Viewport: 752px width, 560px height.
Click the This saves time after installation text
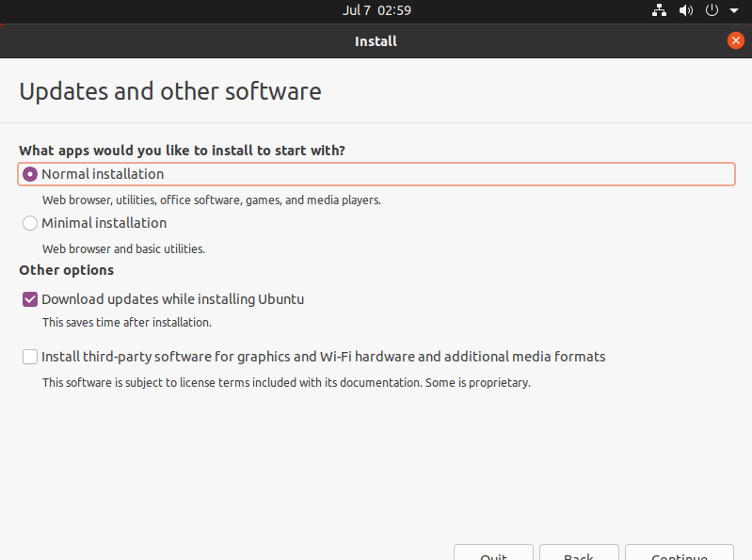(x=126, y=322)
